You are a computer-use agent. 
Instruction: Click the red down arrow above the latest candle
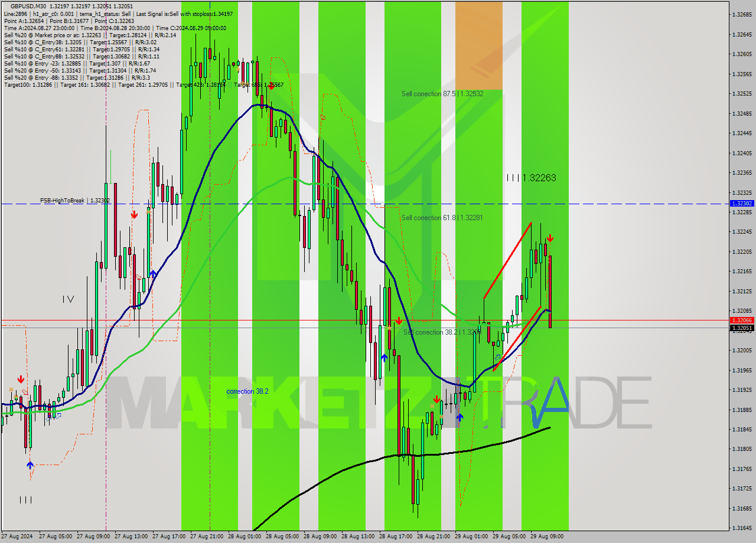pyautogui.click(x=550, y=238)
